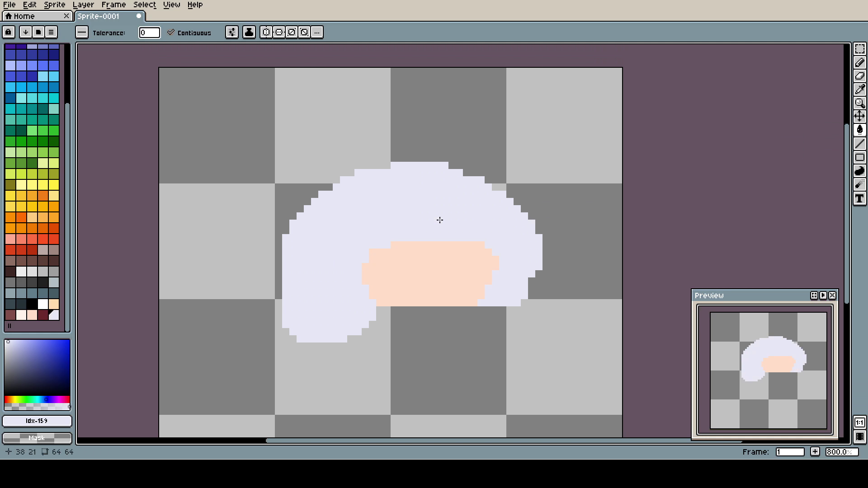The image size is (868, 488).
Task: Open the pixel connectivity options icon
Action: click(231, 32)
